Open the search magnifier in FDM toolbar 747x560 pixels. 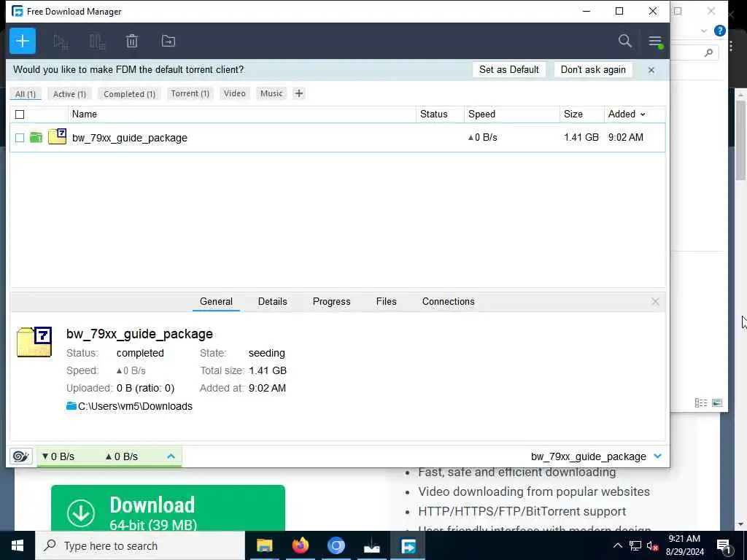(x=625, y=41)
